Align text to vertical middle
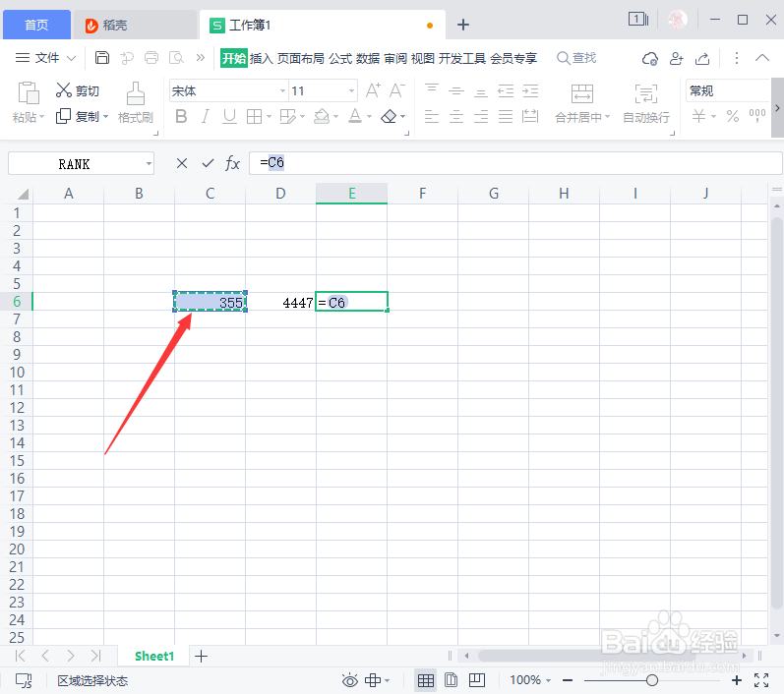Viewport: 784px width, 694px height. 456,91
